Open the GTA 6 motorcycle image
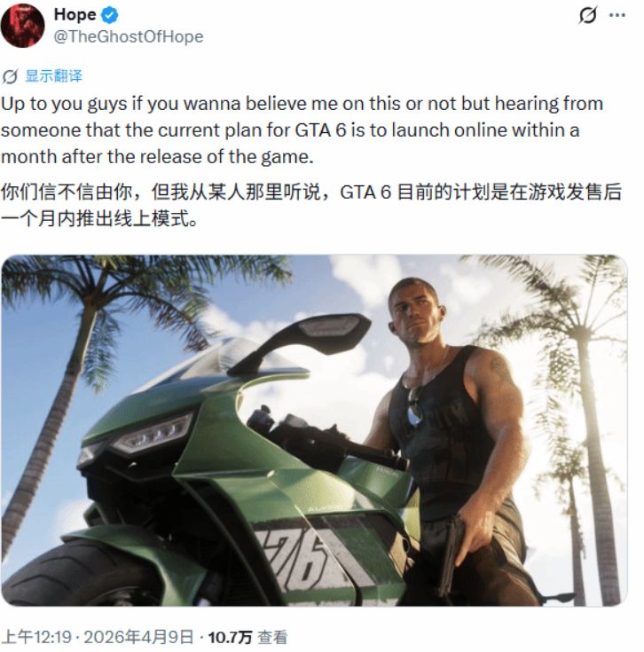 click(314, 430)
